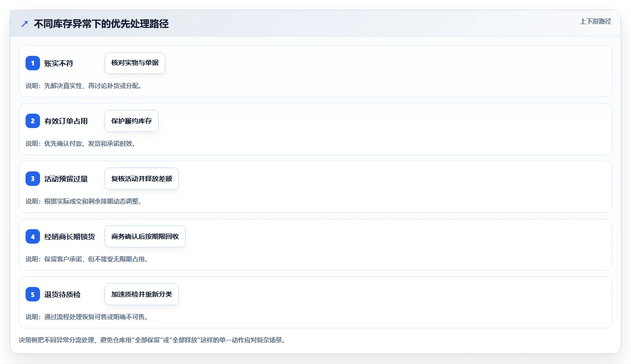Click the 商务确认后按期限回收 button
The height and width of the screenshot is (364, 631).
[145, 236]
